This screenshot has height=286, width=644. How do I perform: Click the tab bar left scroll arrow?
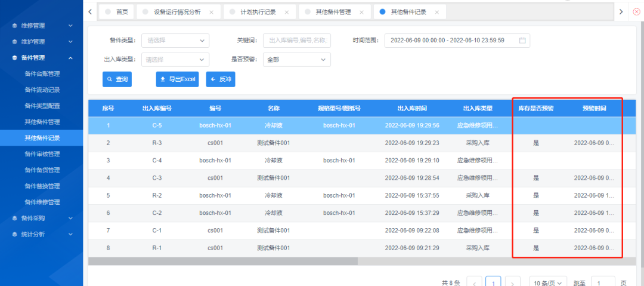[90, 12]
